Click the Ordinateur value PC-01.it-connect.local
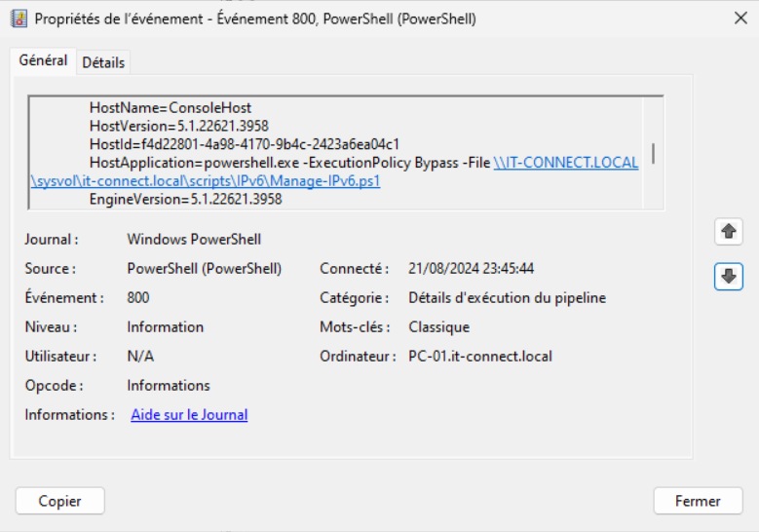 480,357
